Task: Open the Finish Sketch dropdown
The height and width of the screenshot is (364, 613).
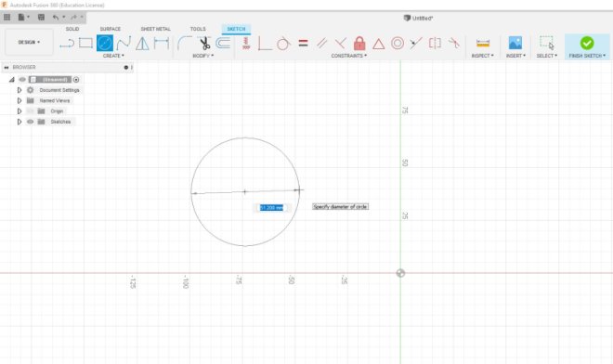Action: 587,56
